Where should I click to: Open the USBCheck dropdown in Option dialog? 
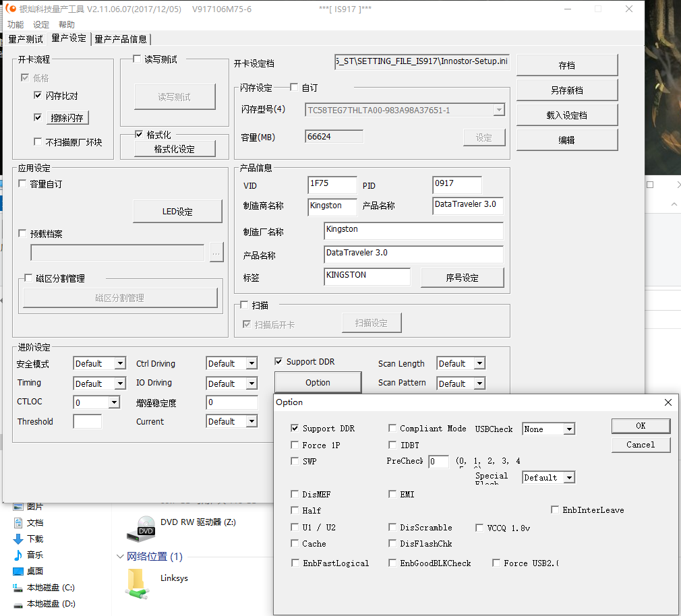[569, 429]
